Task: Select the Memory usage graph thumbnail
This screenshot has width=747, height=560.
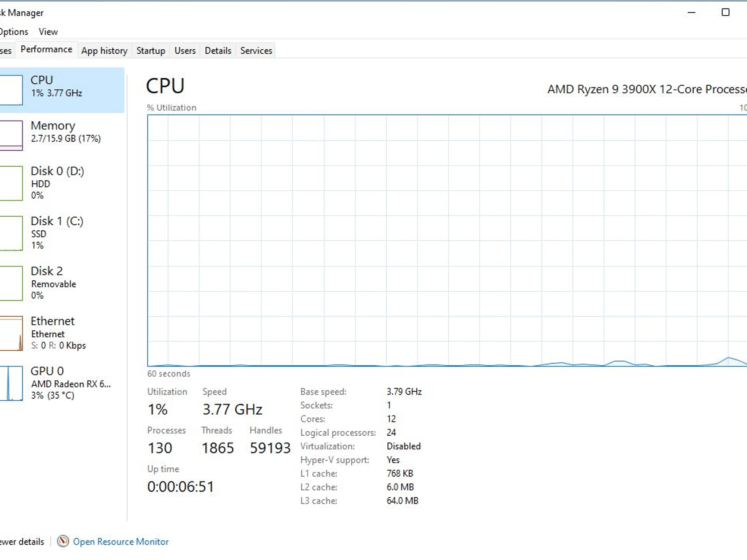Action: [x=11, y=135]
